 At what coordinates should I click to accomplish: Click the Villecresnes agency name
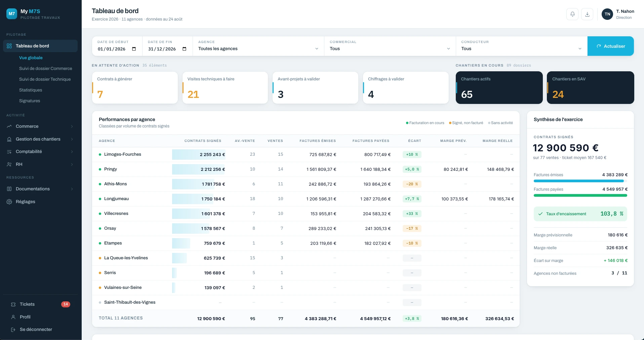[x=116, y=214]
